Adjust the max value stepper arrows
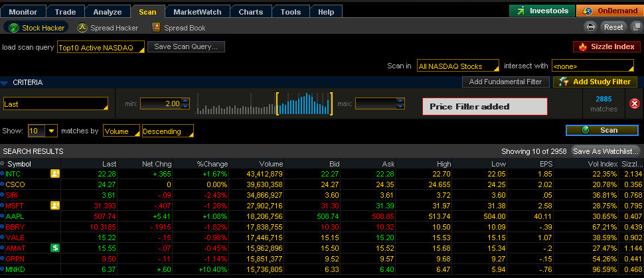Image resolution: width=644 pixels, height=278 pixels. coord(401,104)
